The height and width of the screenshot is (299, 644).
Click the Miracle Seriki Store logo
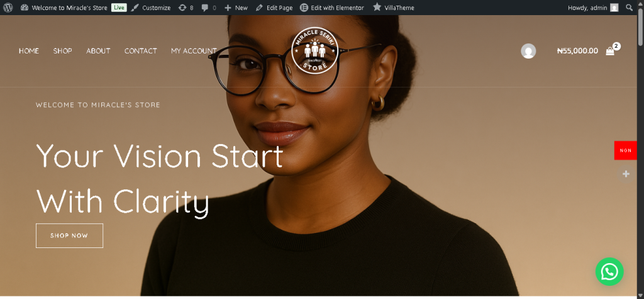pos(314,51)
